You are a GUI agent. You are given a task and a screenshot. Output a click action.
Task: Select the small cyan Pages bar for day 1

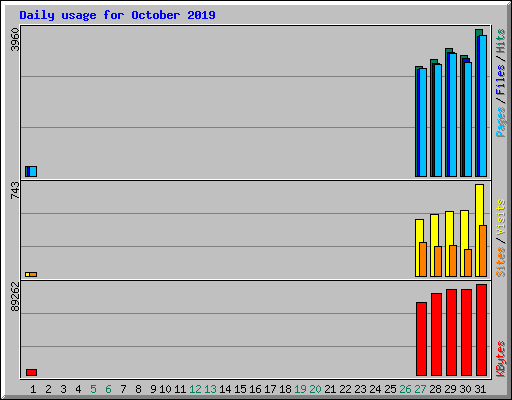[x=33, y=171]
